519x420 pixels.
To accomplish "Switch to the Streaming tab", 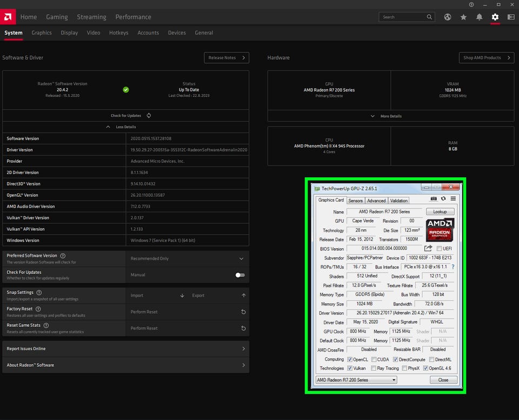I will click(92, 17).
